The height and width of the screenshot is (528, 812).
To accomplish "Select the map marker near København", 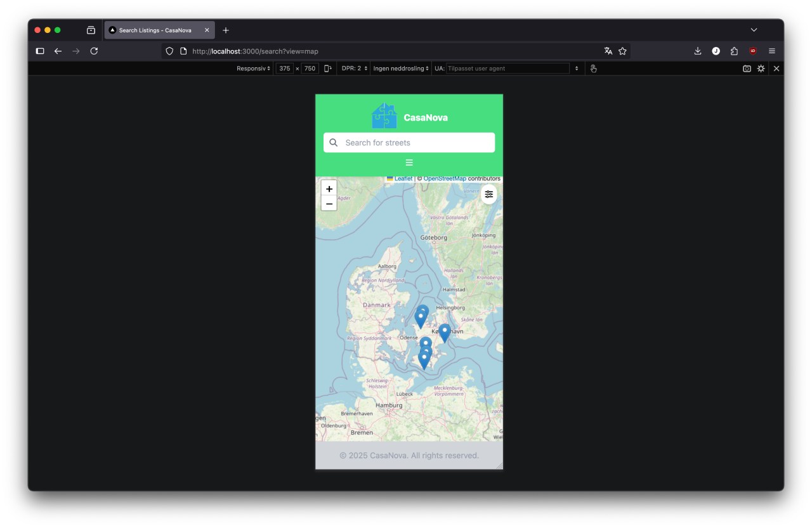I will [445, 331].
